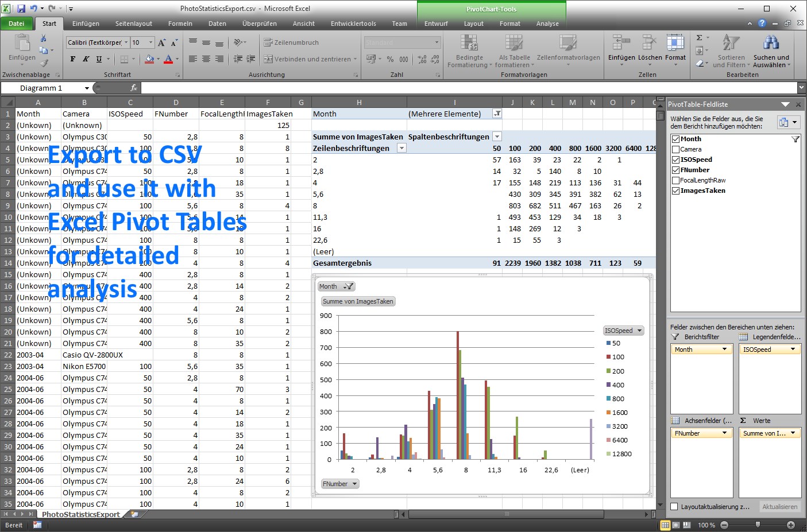Click the zoom slider handle
This screenshot has width=807, height=532.
click(758, 525)
